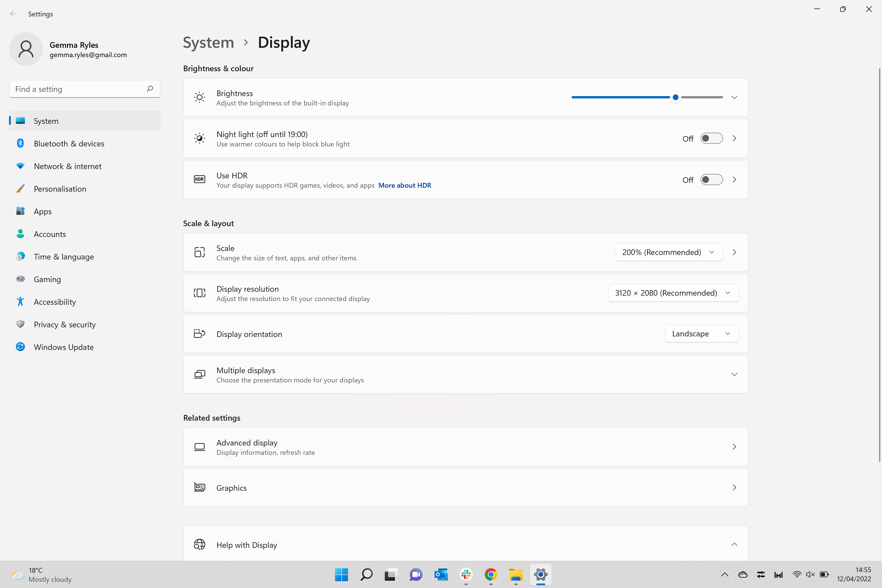
Task: Click System in the breadcrumb
Action: pos(208,42)
